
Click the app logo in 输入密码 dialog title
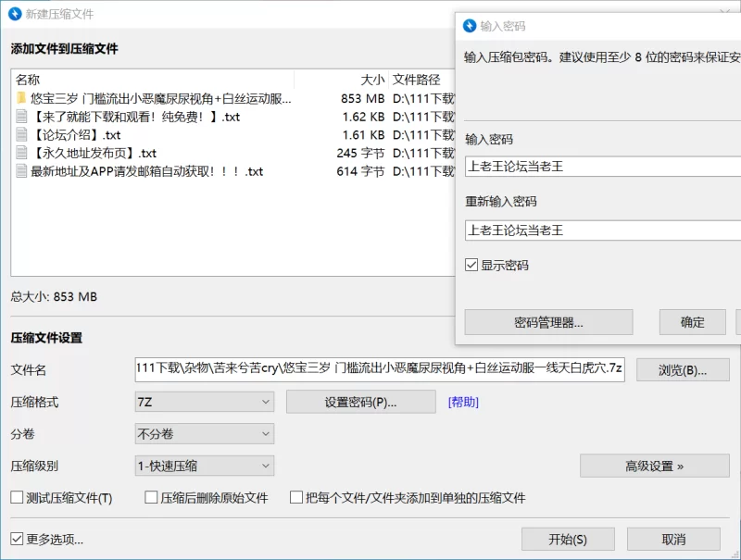pyautogui.click(x=470, y=26)
